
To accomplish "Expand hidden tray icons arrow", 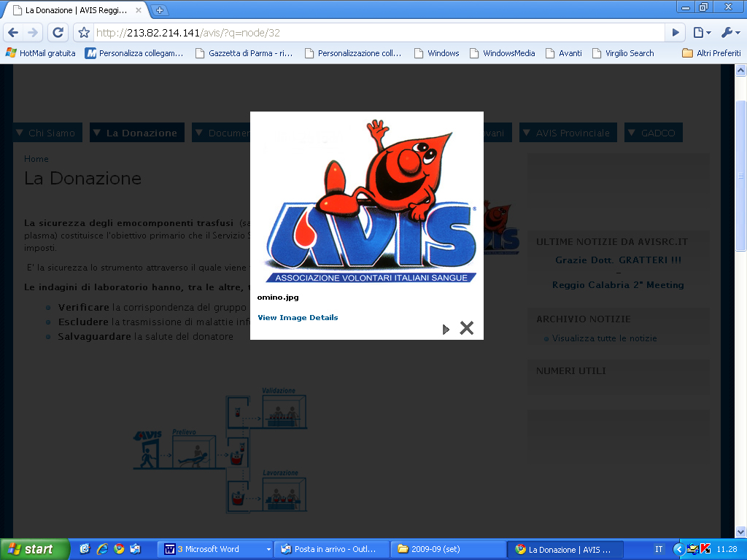I will pyautogui.click(x=678, y=549).
